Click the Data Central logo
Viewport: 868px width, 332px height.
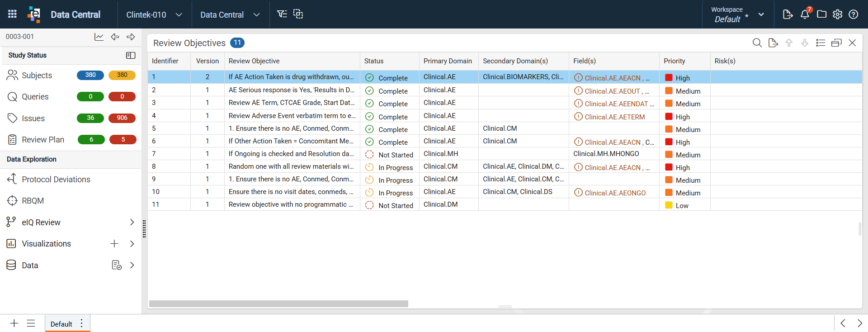[34, 14]
